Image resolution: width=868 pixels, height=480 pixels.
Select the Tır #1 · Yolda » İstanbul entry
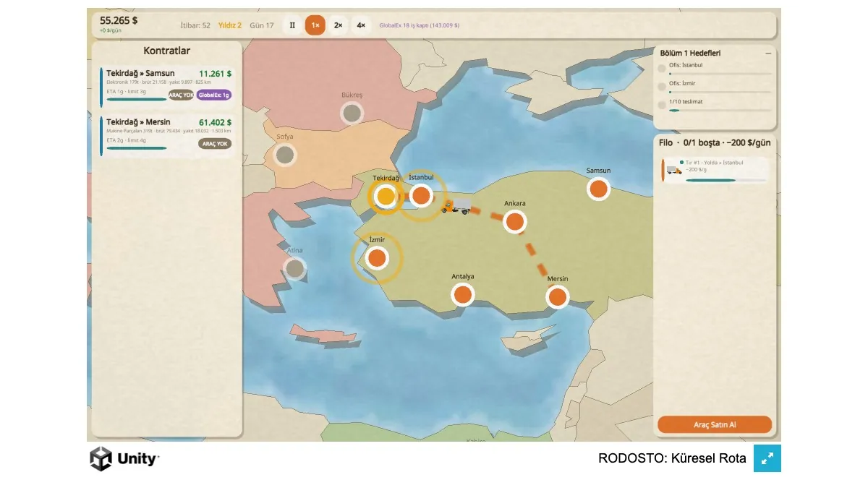(715, 171)
